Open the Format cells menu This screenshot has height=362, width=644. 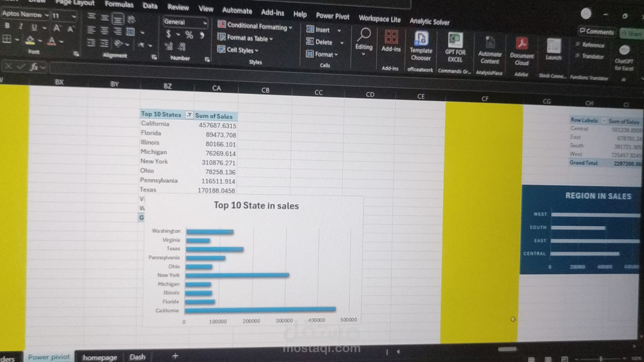(x=322, y=54)
